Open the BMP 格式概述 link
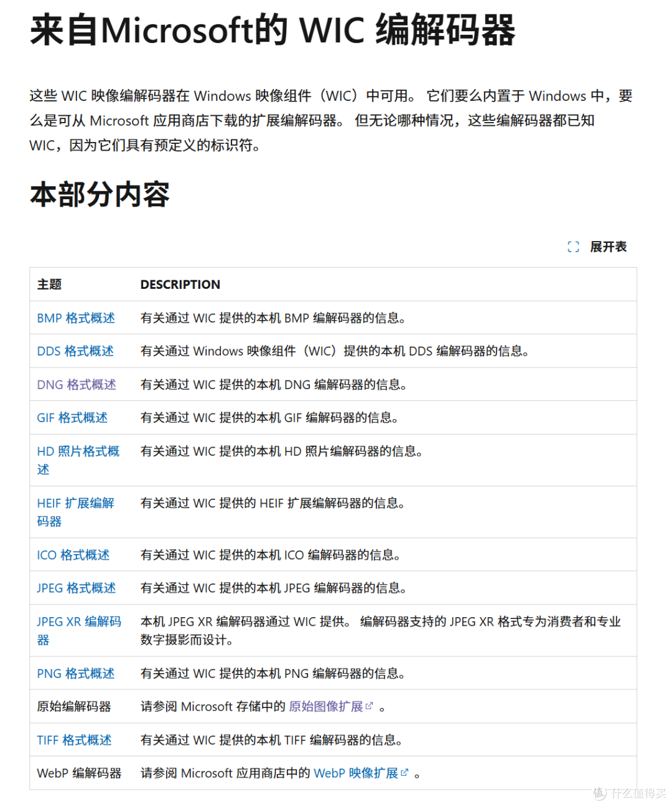Image resolution: width=672 pixels, height=807 pixels. tap(76, 318)
